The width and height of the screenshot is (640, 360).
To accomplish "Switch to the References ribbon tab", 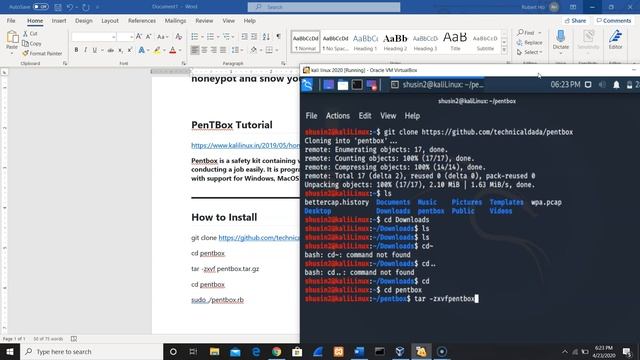I will point(142,20).
